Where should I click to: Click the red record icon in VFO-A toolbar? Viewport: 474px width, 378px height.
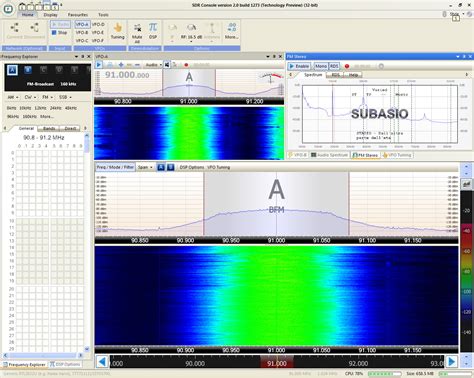tap(186, 65)
